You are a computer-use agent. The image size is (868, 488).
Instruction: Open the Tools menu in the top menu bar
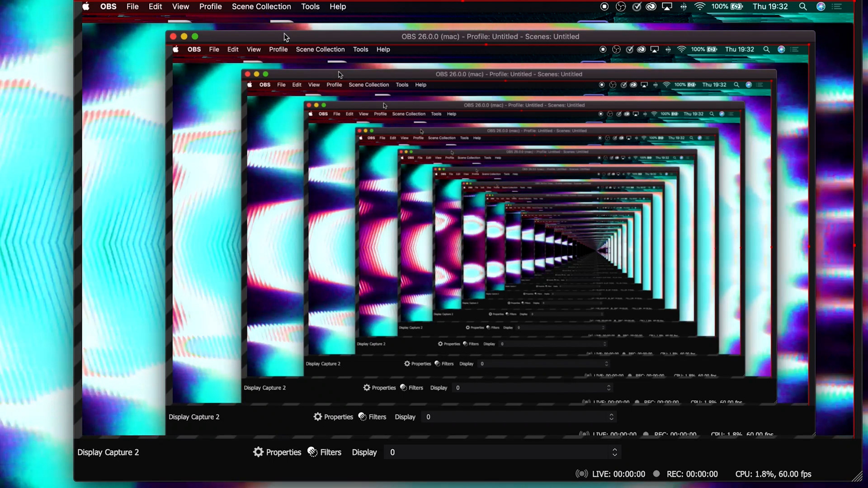click(310, 6)
